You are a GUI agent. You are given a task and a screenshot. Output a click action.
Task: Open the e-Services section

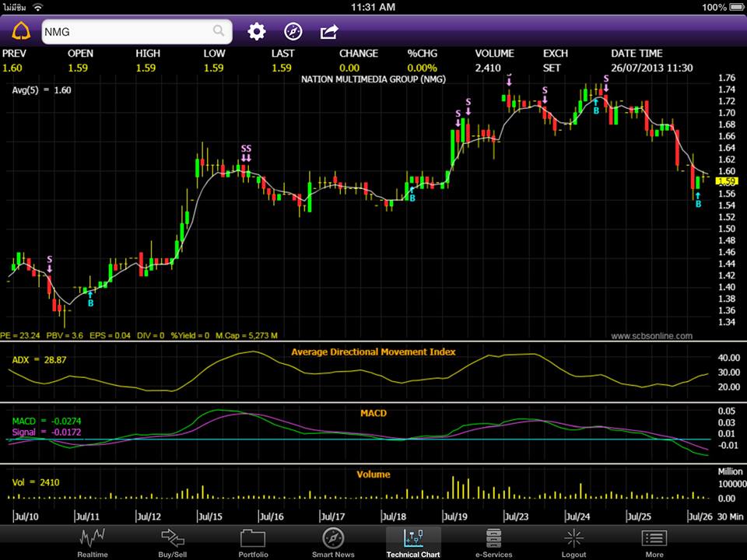pos(493,542)
